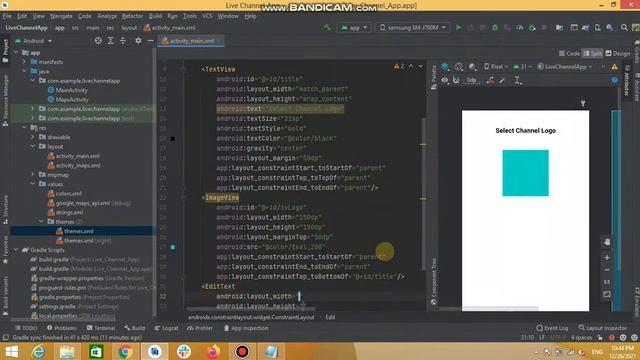Open Windows Start button
The width and height of the screenshot is (640, 360).
tap(11, 351)
